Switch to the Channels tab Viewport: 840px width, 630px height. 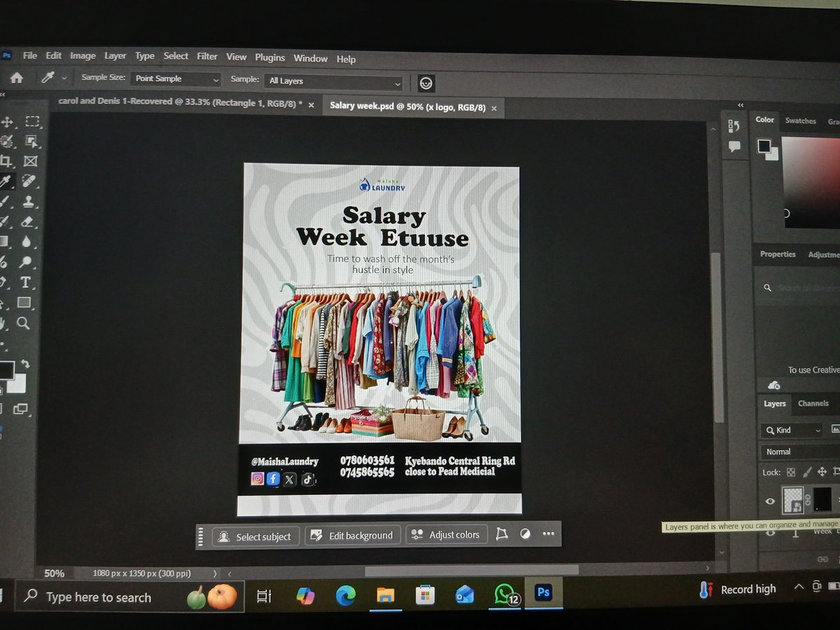(x=813, y=403)
